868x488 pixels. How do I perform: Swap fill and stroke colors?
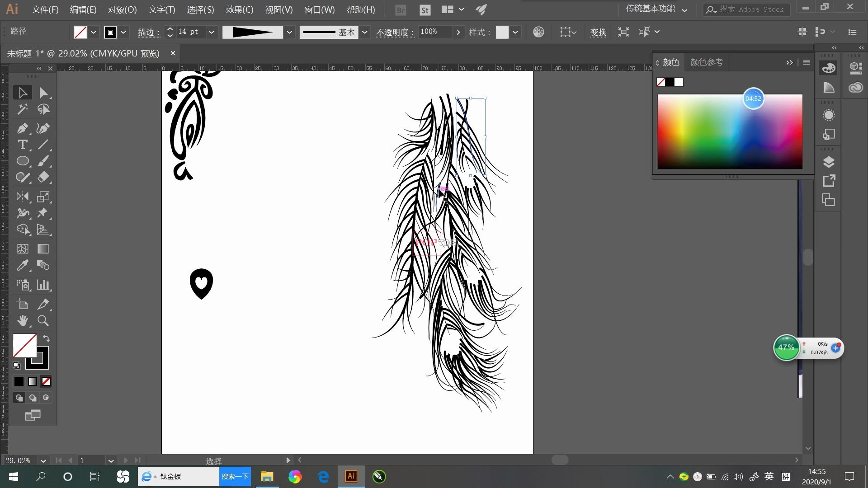click(46, 338)
